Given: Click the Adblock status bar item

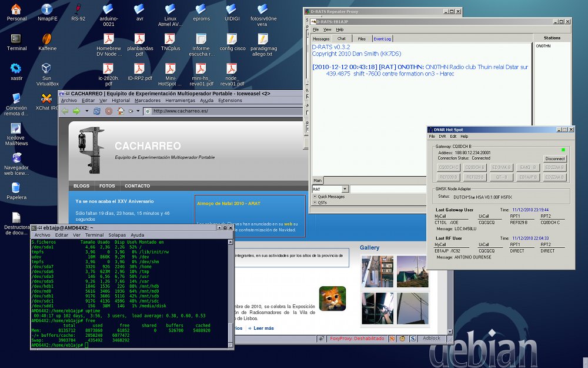Looking at the screenshot, I should tap(431, 339).
